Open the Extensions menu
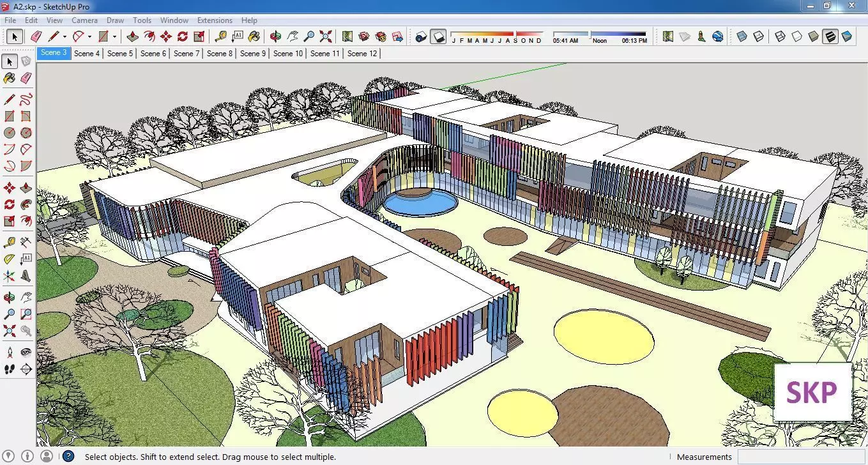This screenshot has width=868, height=465. point(215,20)
